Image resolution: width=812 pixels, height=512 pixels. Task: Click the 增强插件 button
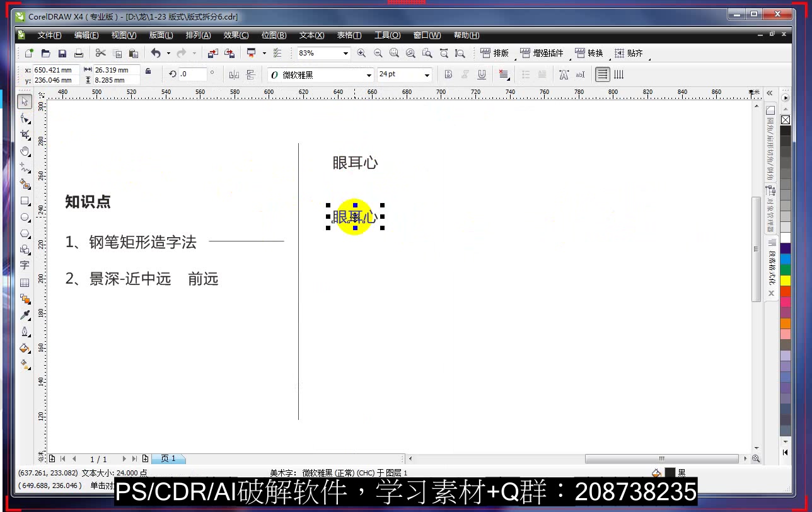point(542,54)
